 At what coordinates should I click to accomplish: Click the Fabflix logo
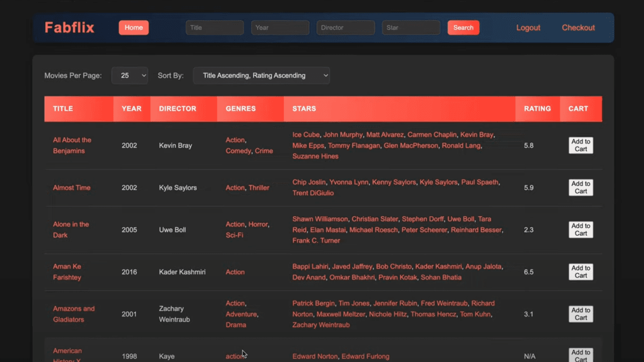[x=69, y=28]
